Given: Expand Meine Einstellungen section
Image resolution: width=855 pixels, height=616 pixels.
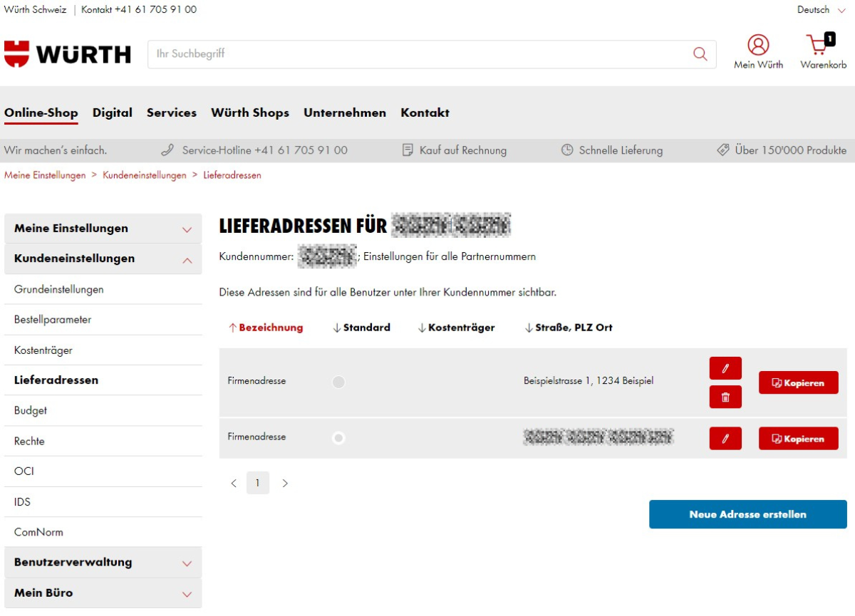Looking at the screenshot, I should pos(103,229).
